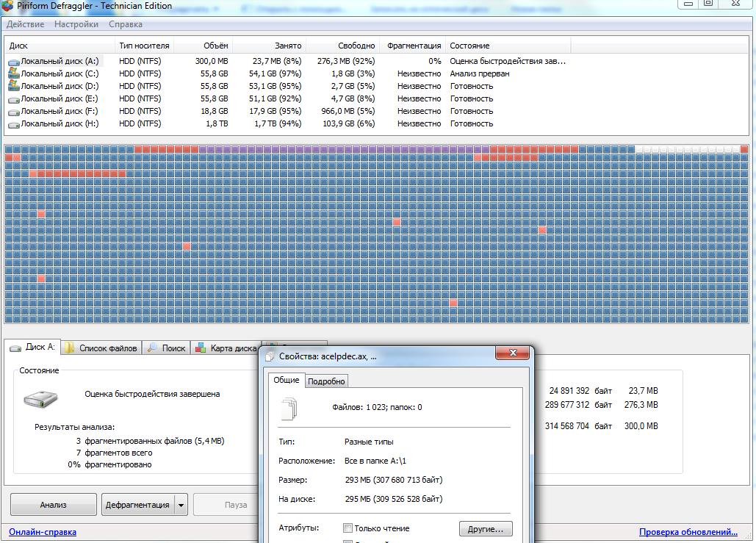Image resolution: width=756 pixels, height=543 pixels.
Task: Click 289 677 312 байт value
Action: coord(578,405)
